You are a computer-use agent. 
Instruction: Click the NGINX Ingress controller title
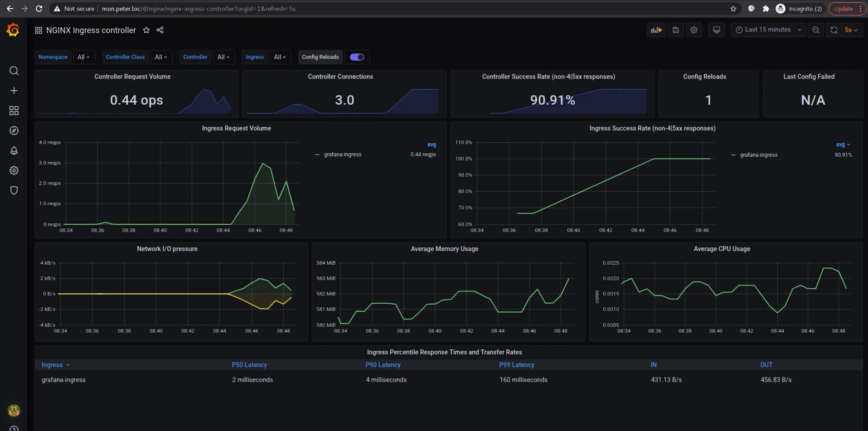pos(91,30)
